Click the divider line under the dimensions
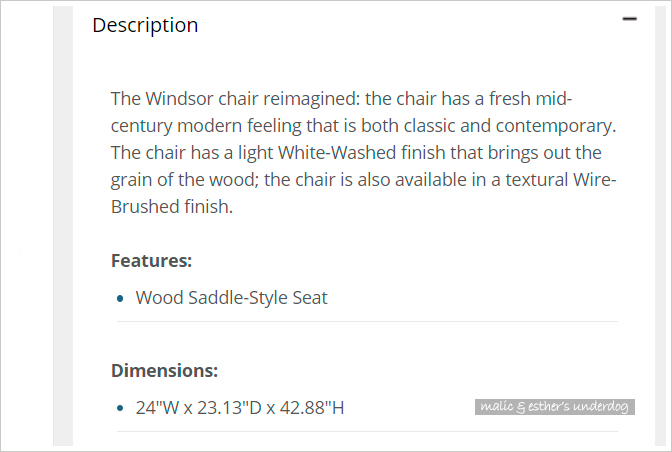Viewport: 672px width, 452px height. point(367,431)
